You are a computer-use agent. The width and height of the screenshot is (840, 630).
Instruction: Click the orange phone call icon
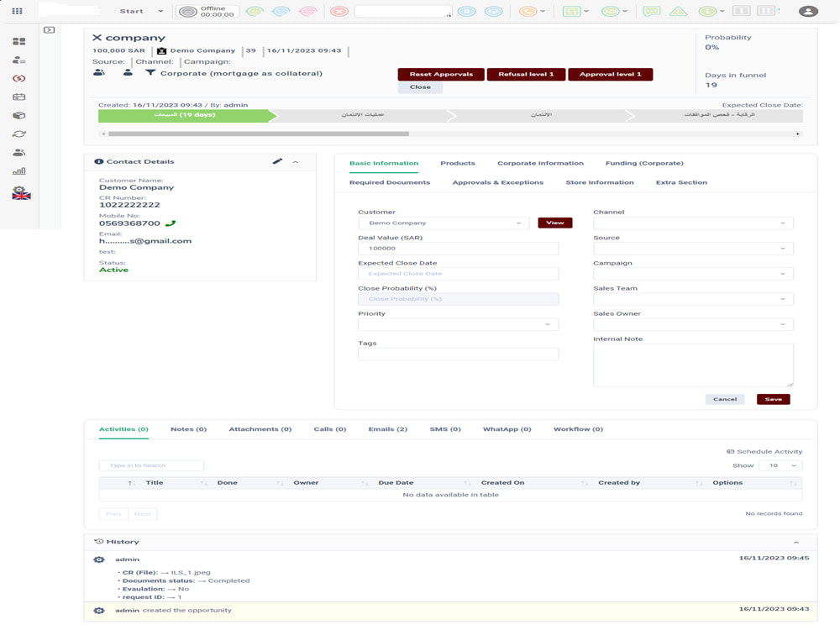pos(528,11)
